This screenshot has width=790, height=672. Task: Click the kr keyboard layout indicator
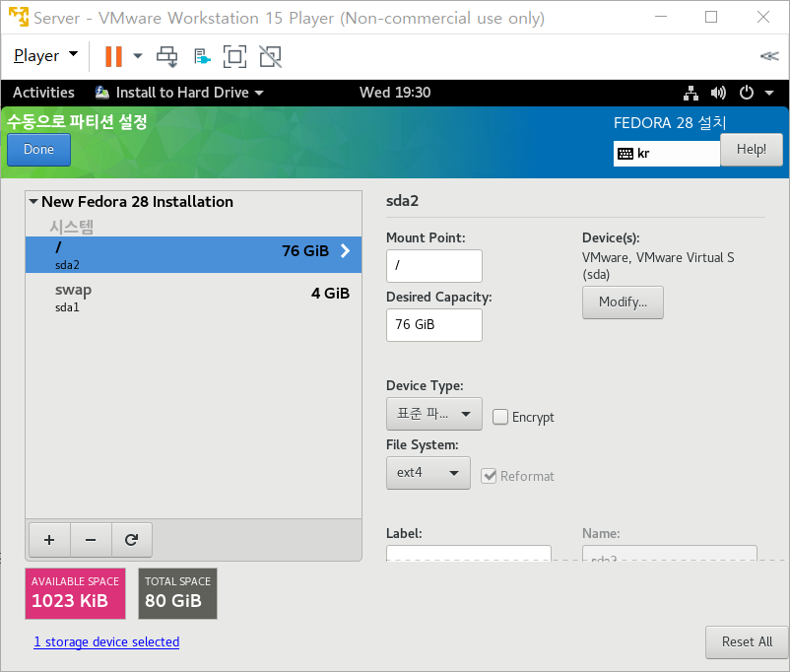click(x=667, y=154)
